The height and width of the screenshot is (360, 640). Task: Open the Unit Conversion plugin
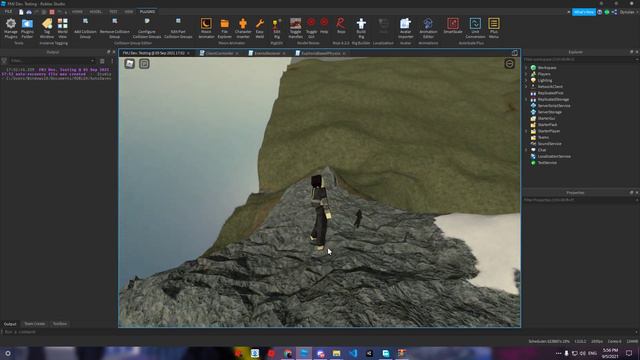pos(475,28)
